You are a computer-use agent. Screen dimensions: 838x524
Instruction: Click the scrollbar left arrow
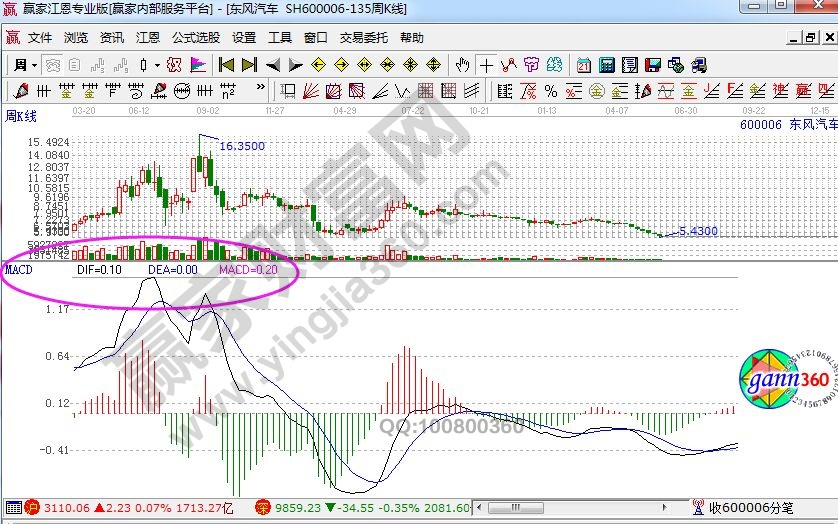(479, 507)
